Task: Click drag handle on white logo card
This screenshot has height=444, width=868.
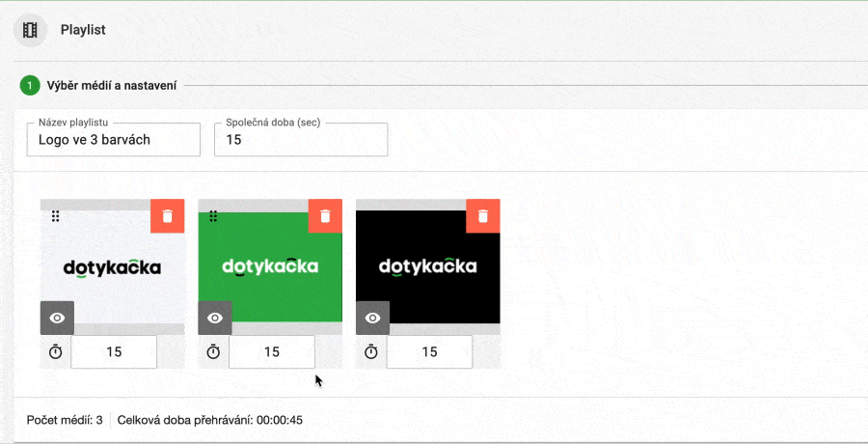Action: (56, 216)
